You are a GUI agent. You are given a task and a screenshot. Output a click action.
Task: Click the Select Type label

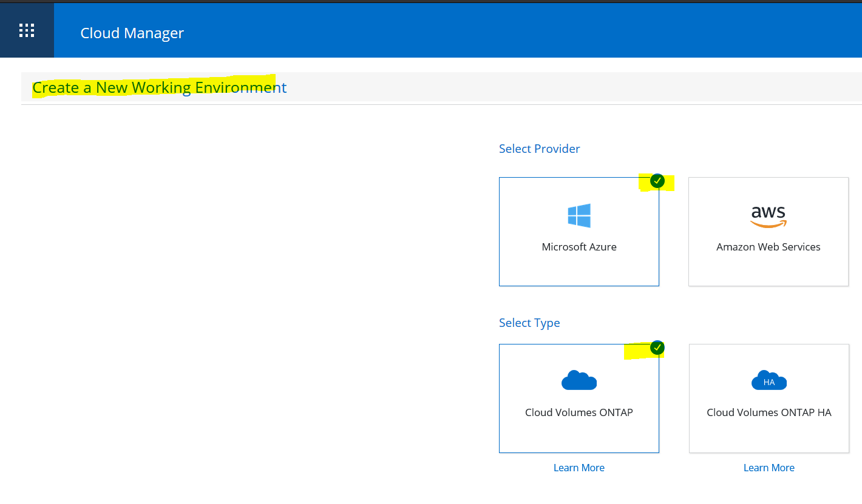(529, 323)
